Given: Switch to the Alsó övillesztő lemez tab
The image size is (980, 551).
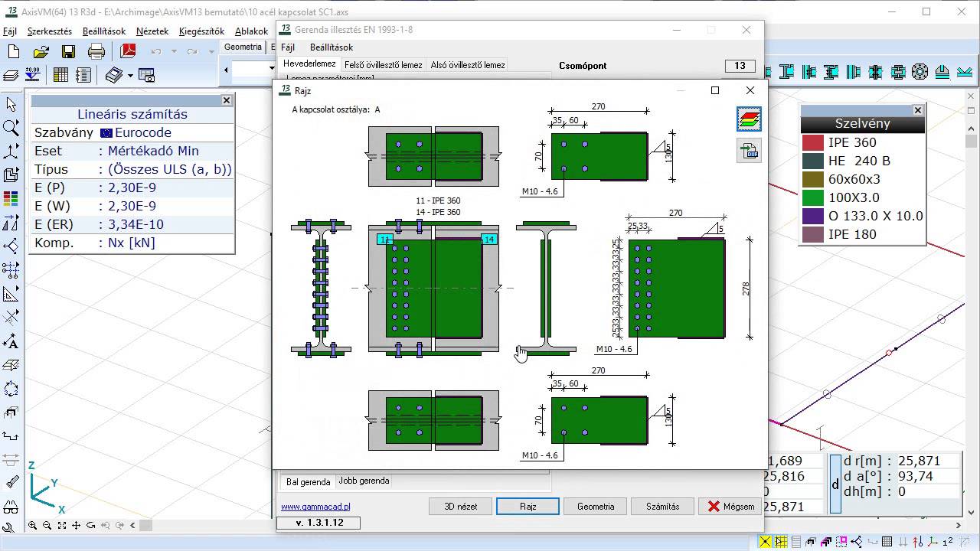Looking at the screenshot, I should pos(468,65).
